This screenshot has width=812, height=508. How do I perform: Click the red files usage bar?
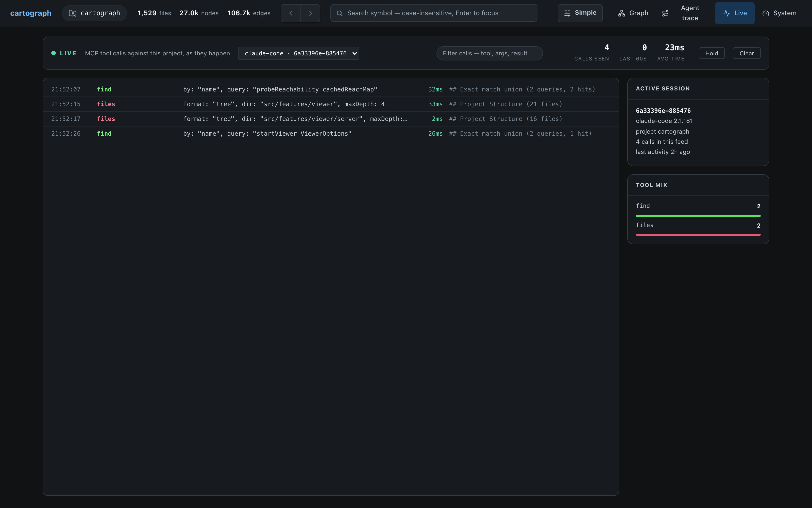[698, 234]
